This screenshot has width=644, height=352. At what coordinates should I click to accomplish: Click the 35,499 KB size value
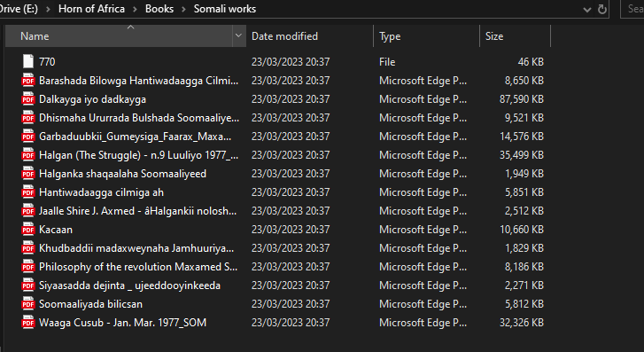pyautogui.click(x=522, y=155)
